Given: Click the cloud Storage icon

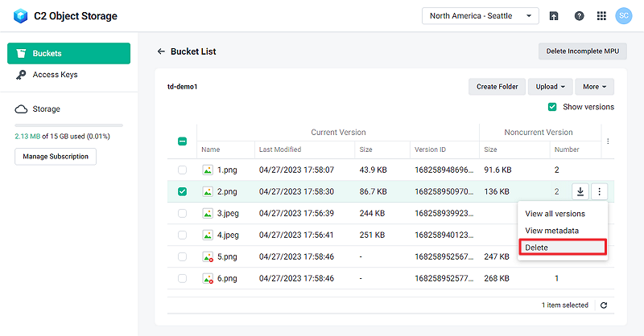Looking at the screenshot, I should (21, 109).
